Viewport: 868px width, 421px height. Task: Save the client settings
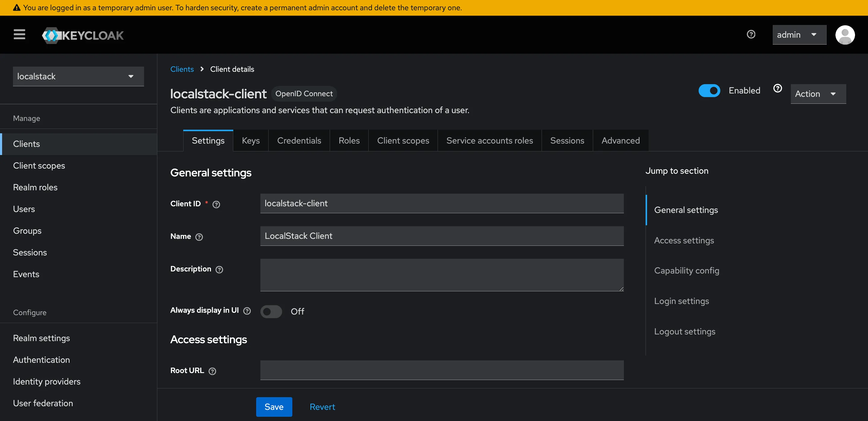click(x=274, y=407)
